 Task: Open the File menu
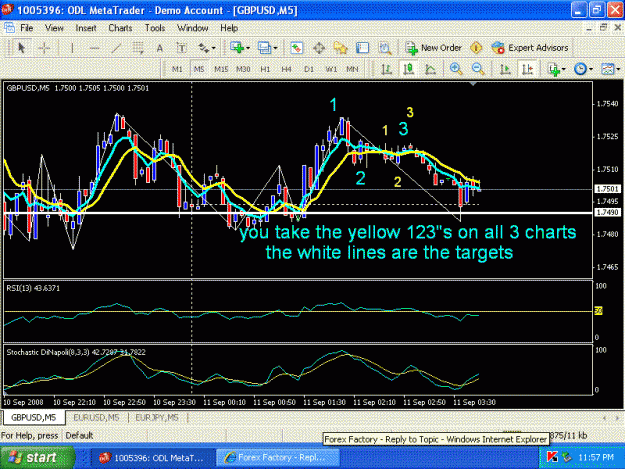pos(26,28)
